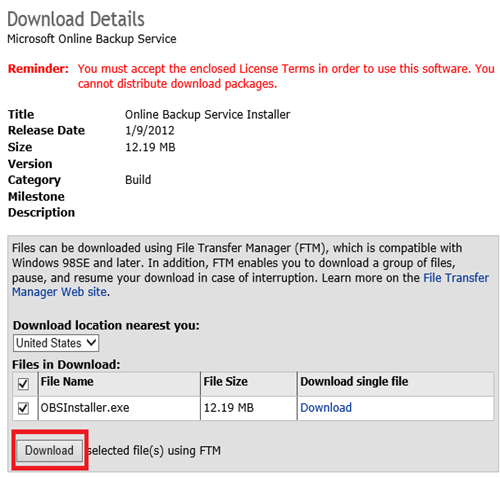Viewport: 500px width, 478px height.
Task: Click the red Reminder label
Action: [38, 69]
